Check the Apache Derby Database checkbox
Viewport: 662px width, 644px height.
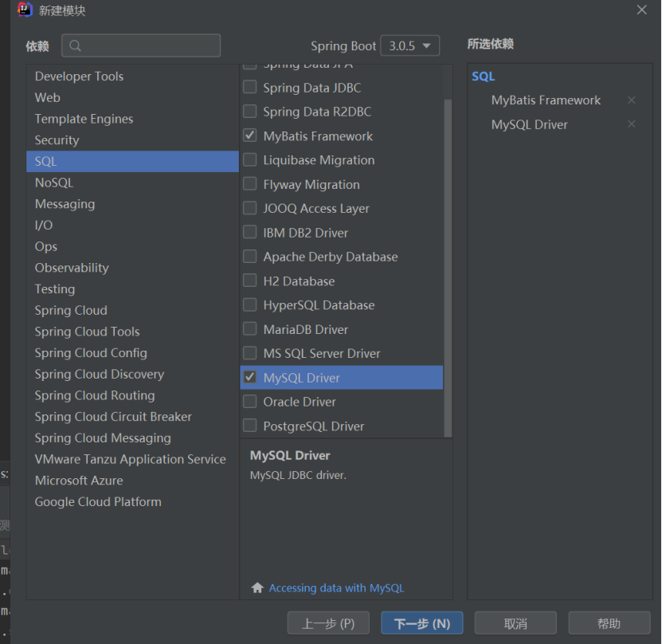coord(250,256)
